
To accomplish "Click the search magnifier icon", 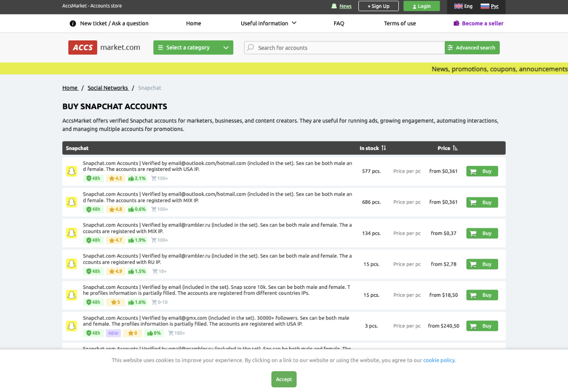I will point(251,47).
